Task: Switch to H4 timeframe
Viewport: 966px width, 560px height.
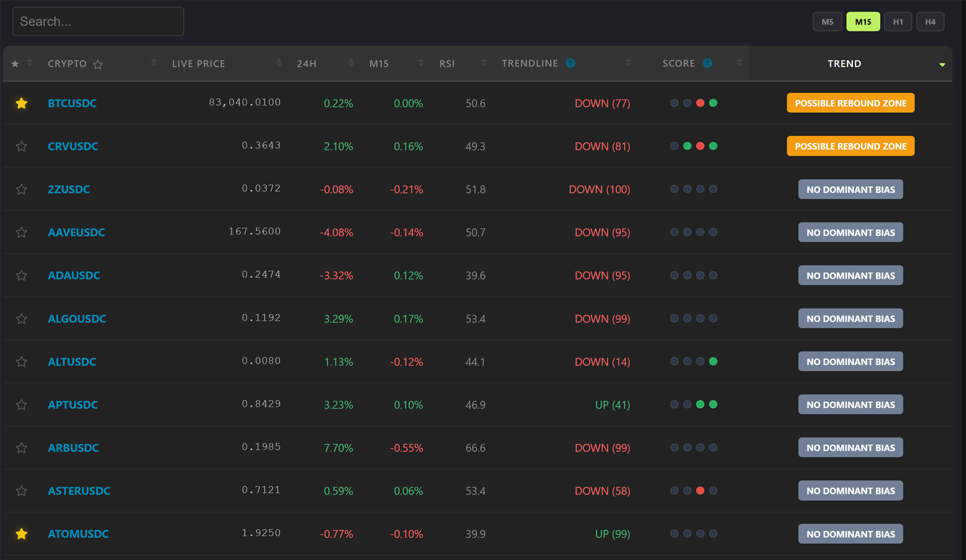Action: (930, 22)
